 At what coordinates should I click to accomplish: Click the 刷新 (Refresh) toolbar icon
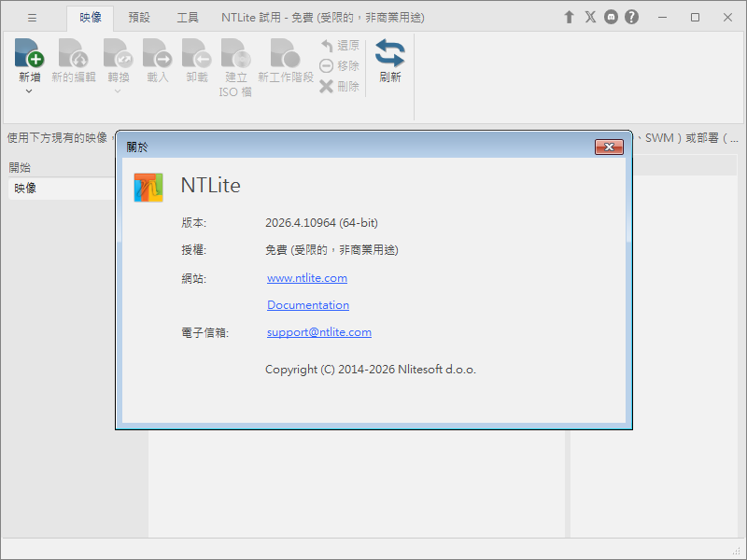[x=389, y=58]
